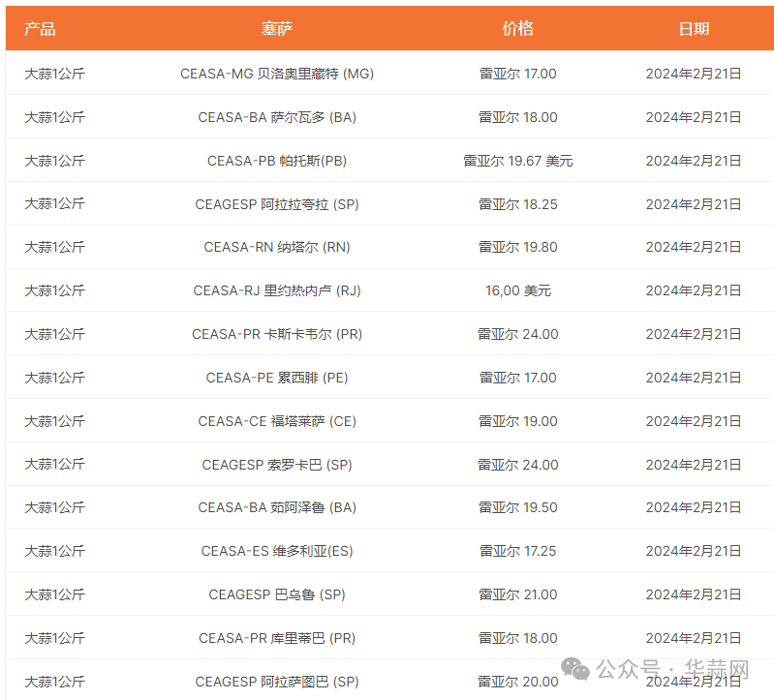Select the CEASA-ES 维多利亚(ES) entry

276,551
